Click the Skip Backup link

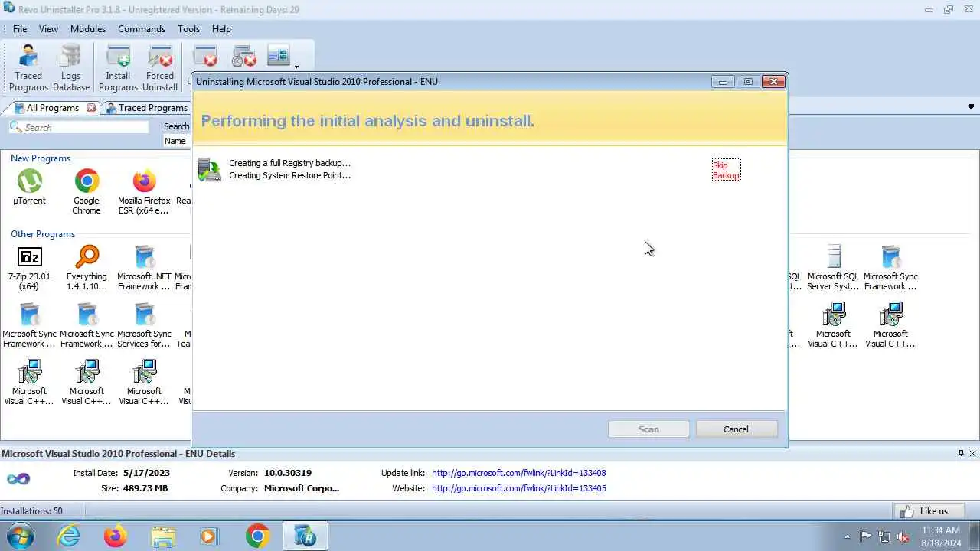pyautogui.click(x=726, y=170)
